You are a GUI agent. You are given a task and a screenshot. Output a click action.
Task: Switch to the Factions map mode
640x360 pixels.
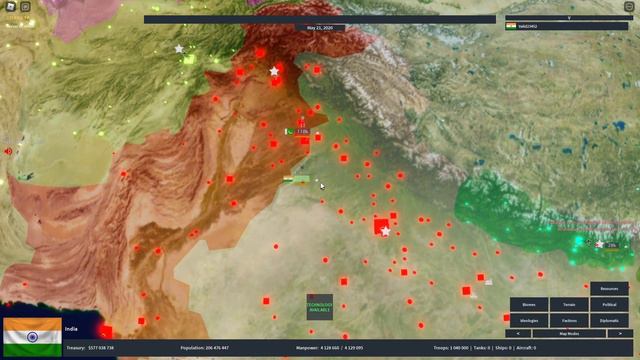[x=569, y=320]
